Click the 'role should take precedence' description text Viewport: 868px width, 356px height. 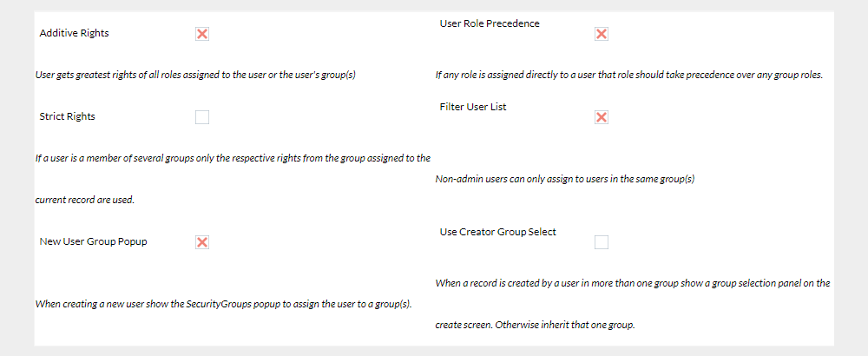[628, 75]
